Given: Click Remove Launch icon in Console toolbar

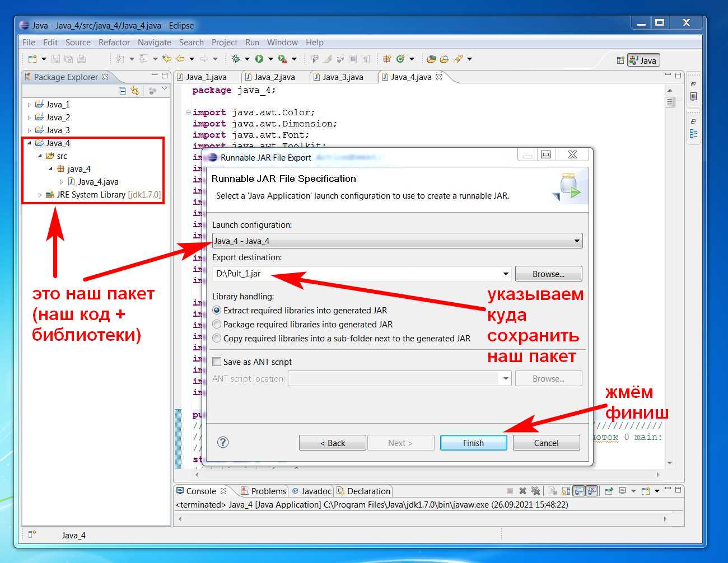Looking at the screenshot, I should click(x=522, y=491).
